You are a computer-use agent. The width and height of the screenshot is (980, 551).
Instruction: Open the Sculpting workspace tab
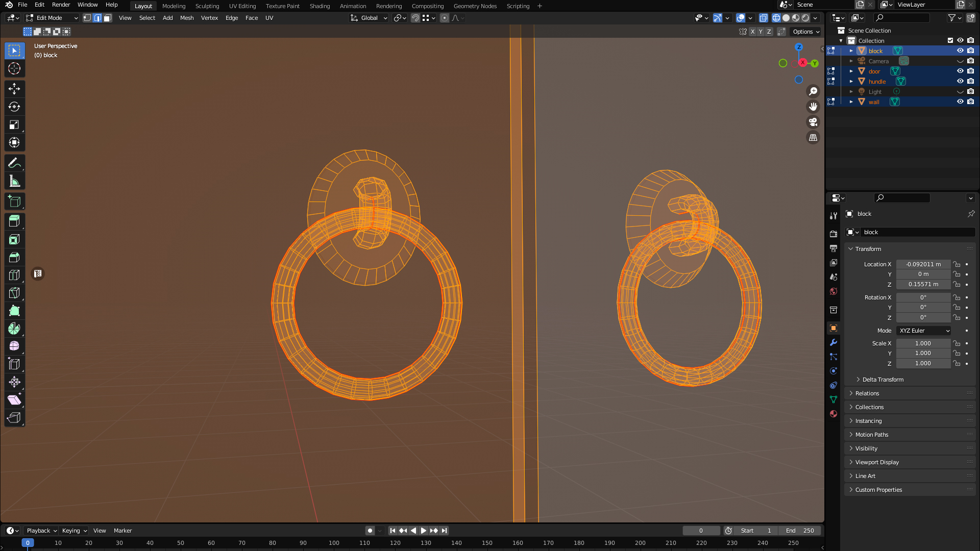pyautogui.click(x=207, y=6)
